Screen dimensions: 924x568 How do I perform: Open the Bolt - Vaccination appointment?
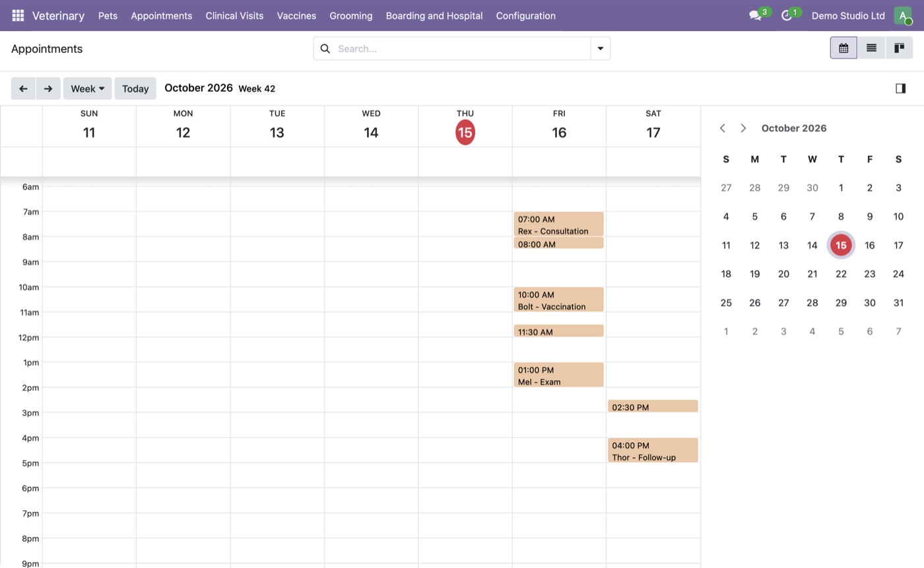[559, 299]
